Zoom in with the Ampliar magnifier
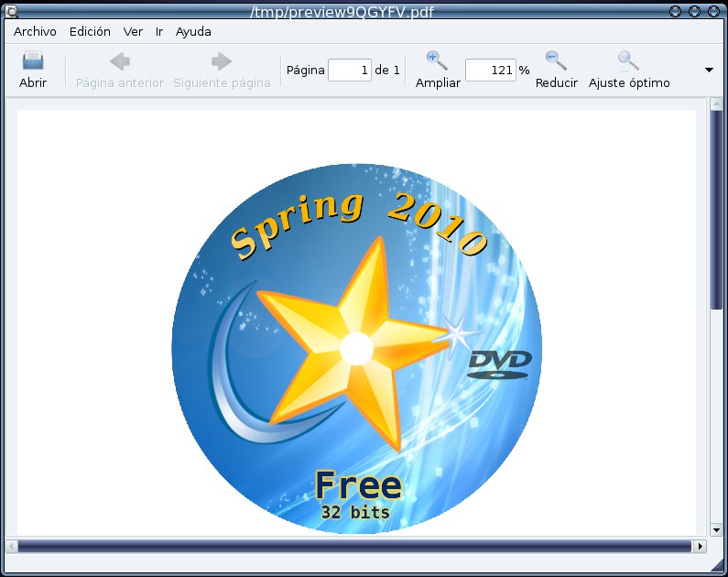 (437, 60)
